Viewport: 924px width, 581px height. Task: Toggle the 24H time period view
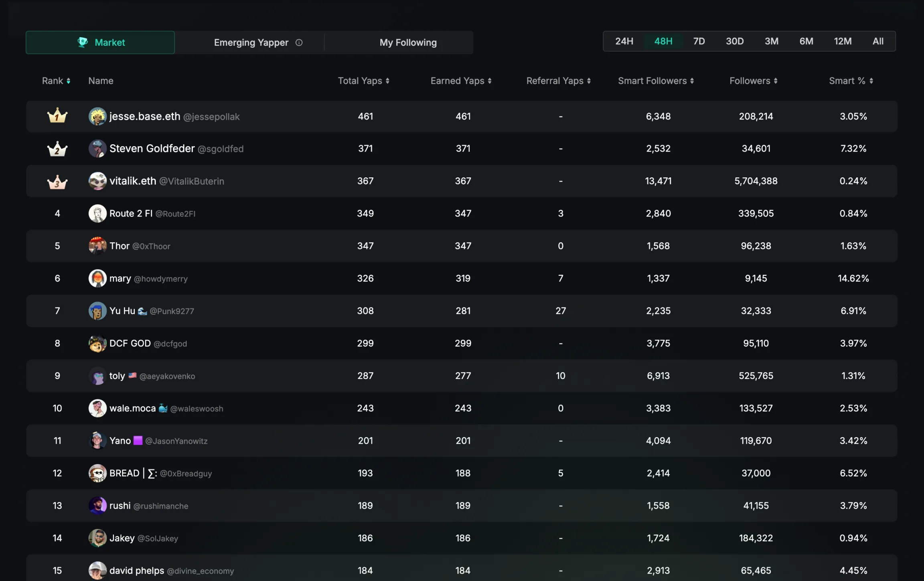click(624, 41)
